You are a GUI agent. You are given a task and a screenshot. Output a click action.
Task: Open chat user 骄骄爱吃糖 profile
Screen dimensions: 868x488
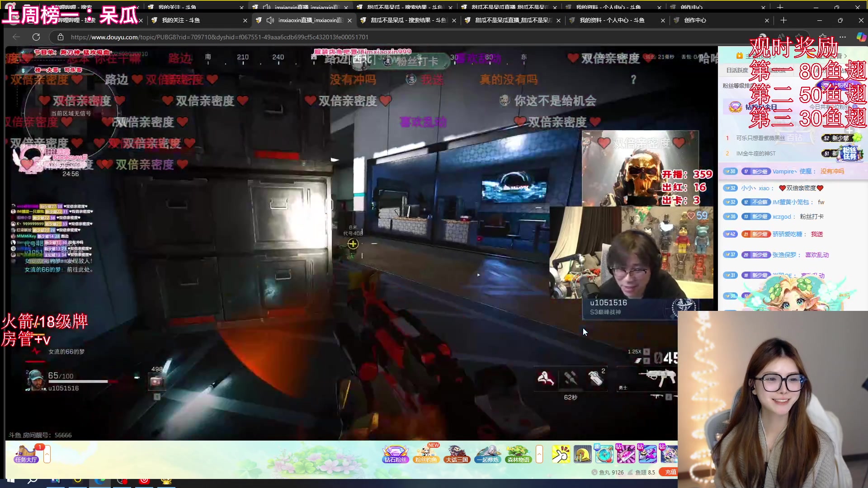click(x=787, y=234)
